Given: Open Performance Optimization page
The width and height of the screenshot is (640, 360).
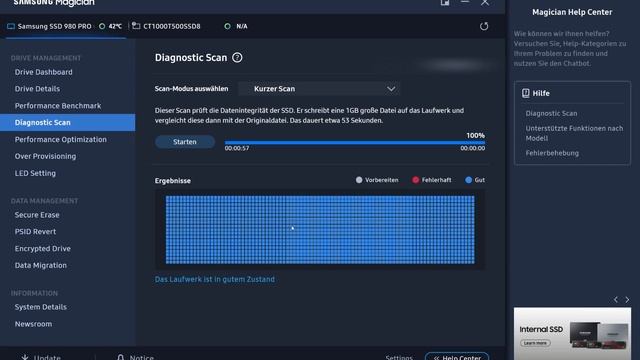Looking at the screenshot, I should tap(61, 139).
